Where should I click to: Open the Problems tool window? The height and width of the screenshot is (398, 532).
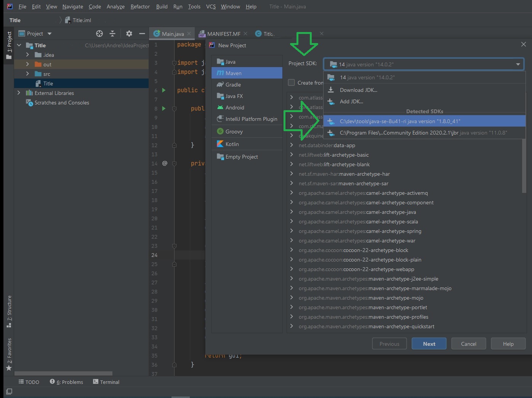66,382
